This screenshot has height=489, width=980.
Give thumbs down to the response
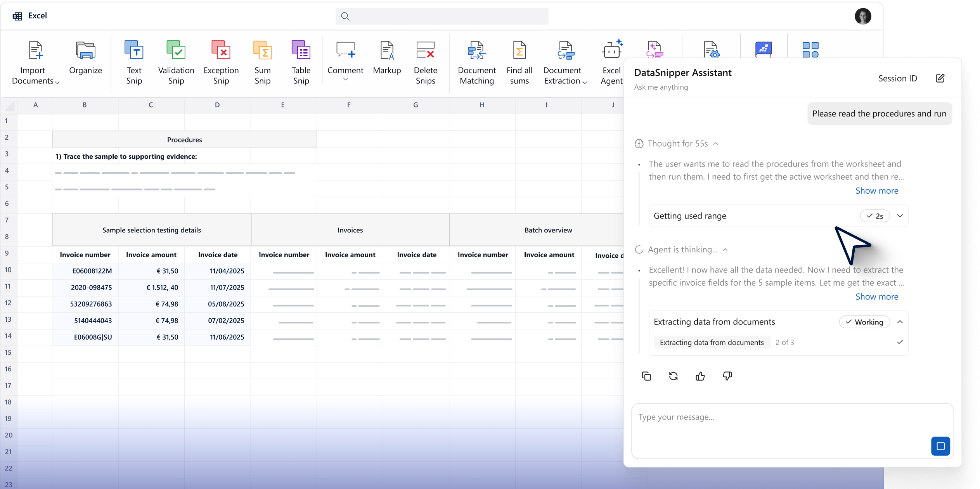point(727,376)
